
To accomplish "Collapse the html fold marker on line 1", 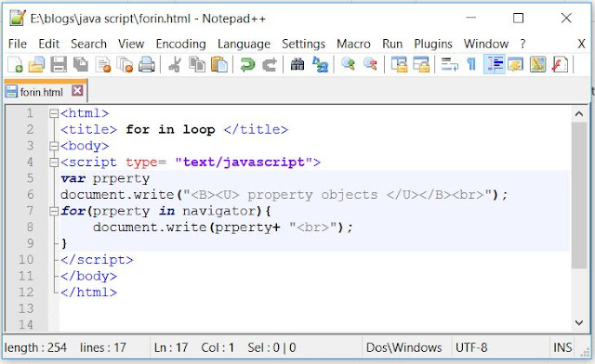I will [x=54, y=113].
